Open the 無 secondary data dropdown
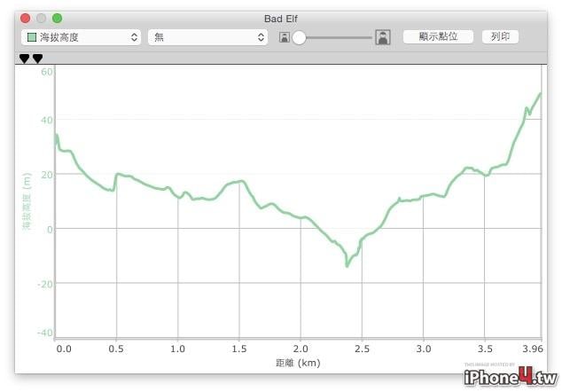 207,37
